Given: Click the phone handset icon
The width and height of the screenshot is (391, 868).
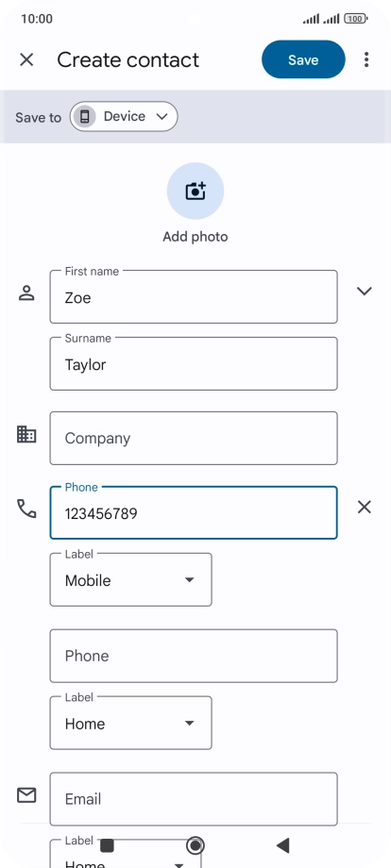Looking at the screenshot, I should point(26,509).
